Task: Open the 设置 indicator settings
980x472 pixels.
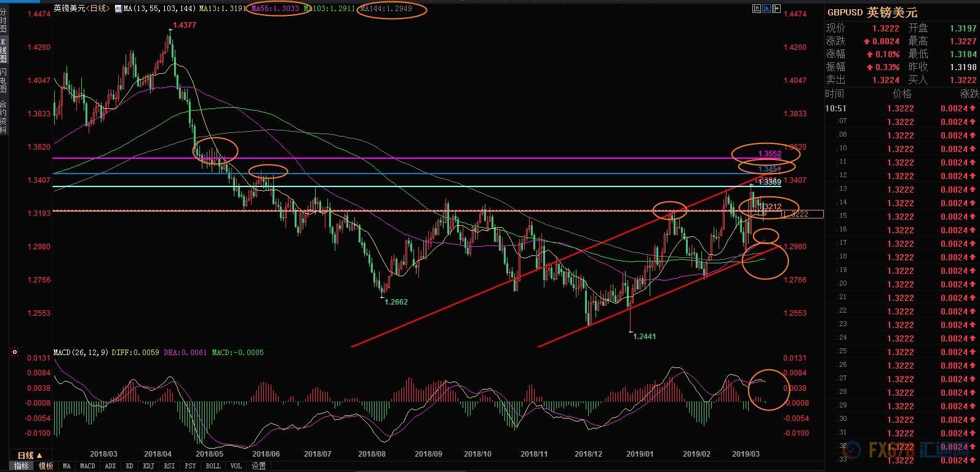Action: click(x=258, y=466)
